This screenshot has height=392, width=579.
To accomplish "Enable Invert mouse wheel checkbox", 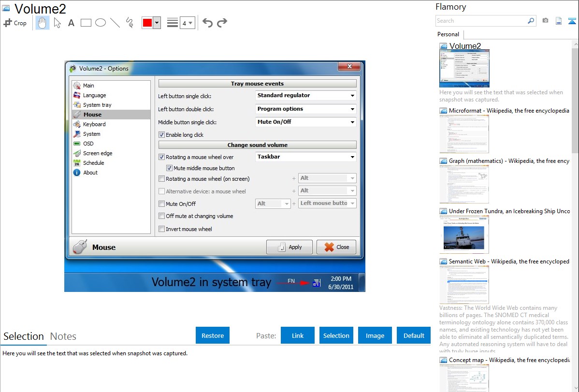I will 161,229.
